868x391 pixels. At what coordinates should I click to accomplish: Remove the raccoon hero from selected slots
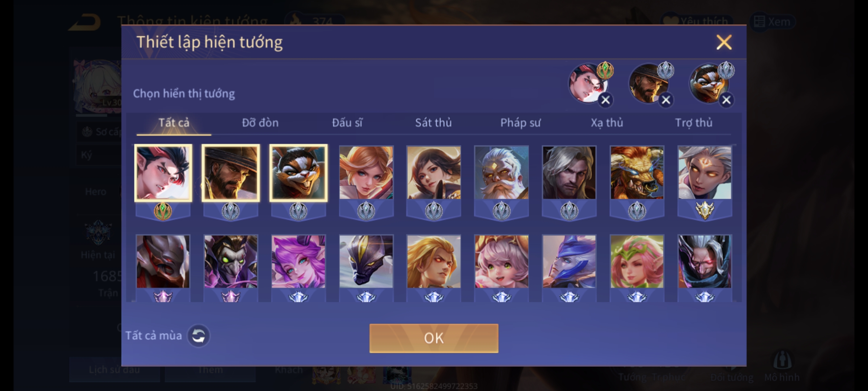click(726, 100)
